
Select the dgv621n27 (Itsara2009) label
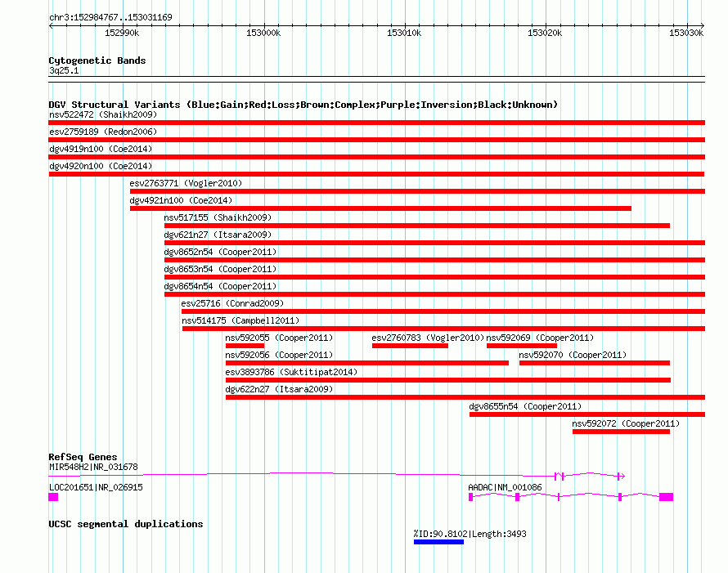218,235
